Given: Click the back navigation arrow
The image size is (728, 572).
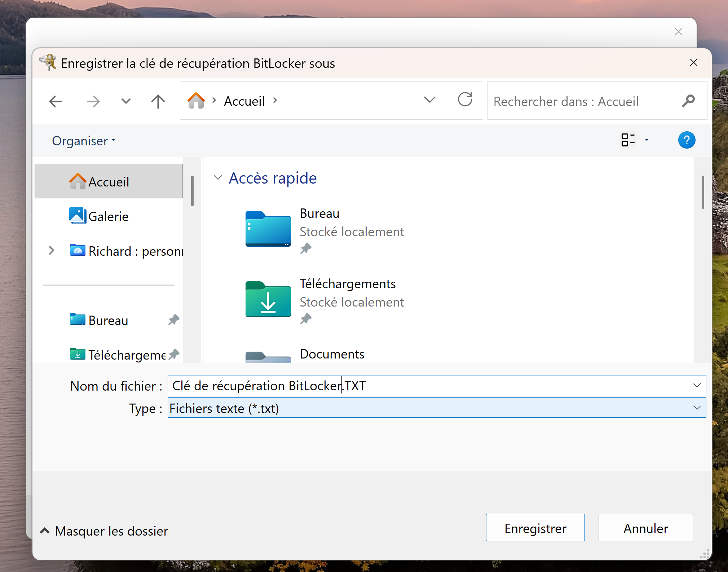Looking at the screenshot, I should click(x=56, y=101).
